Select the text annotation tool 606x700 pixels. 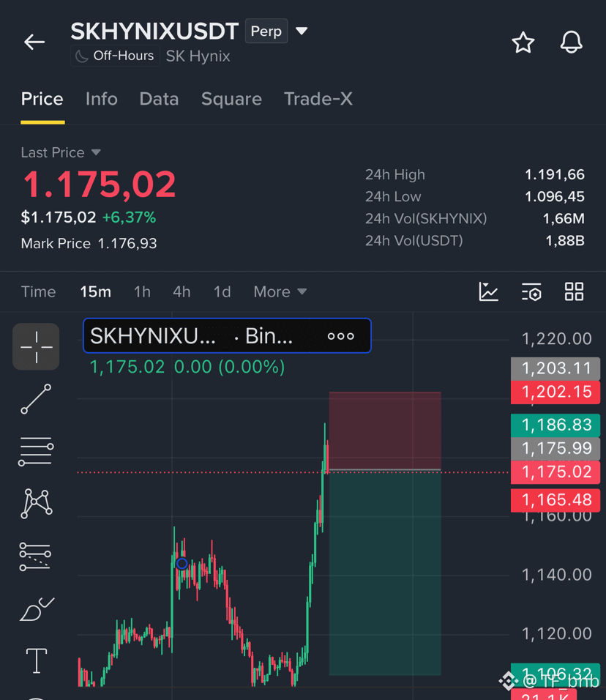[36, 660]
